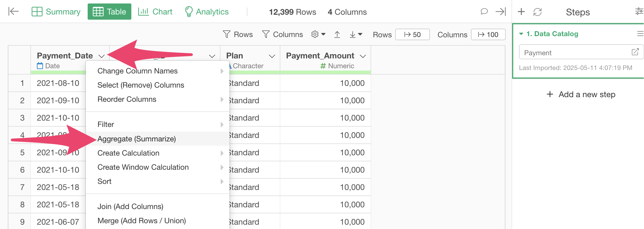The image size is (644, 229).
Task: Click the collapse right panel arrow icon
Action: coord(501,12)
